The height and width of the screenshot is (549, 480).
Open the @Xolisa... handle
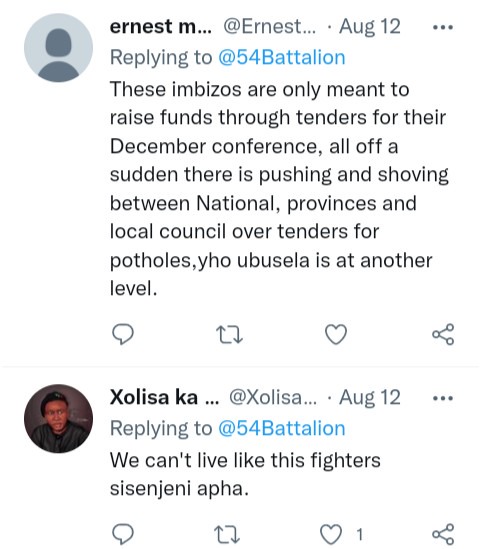pyautogui.click(x=273, y=397)
